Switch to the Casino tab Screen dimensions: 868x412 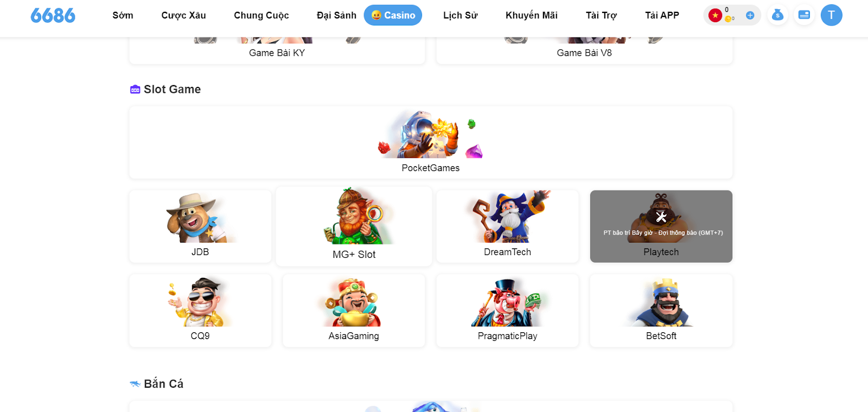(x=393, y=15)
